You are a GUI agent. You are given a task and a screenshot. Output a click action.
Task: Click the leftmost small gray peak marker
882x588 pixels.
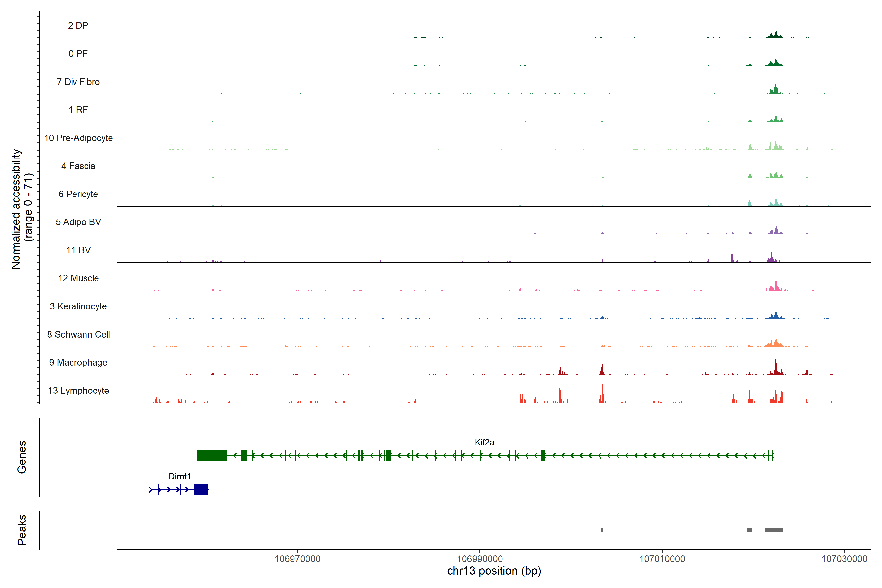602,530
